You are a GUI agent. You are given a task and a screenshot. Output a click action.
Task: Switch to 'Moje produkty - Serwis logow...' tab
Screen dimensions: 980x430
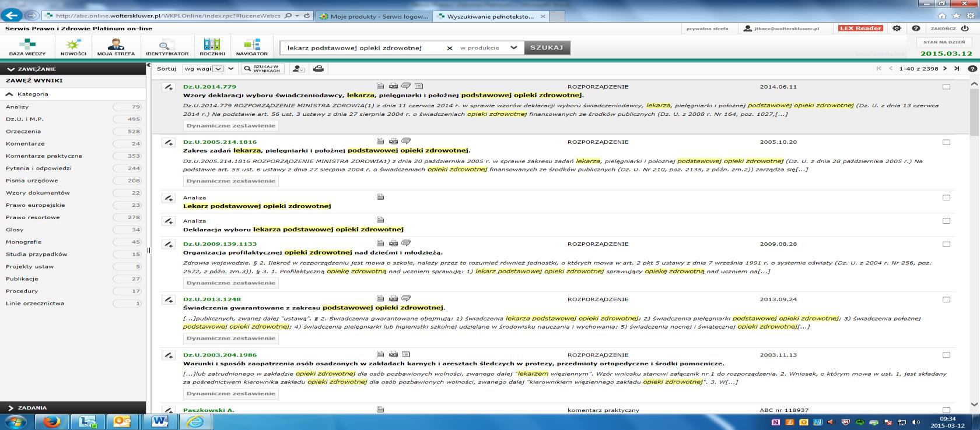[374, 16]
